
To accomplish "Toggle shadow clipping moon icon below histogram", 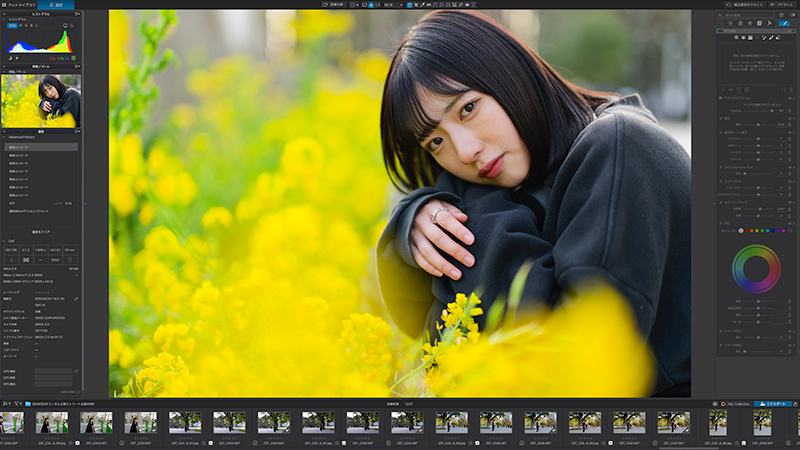I will (10, 58).
